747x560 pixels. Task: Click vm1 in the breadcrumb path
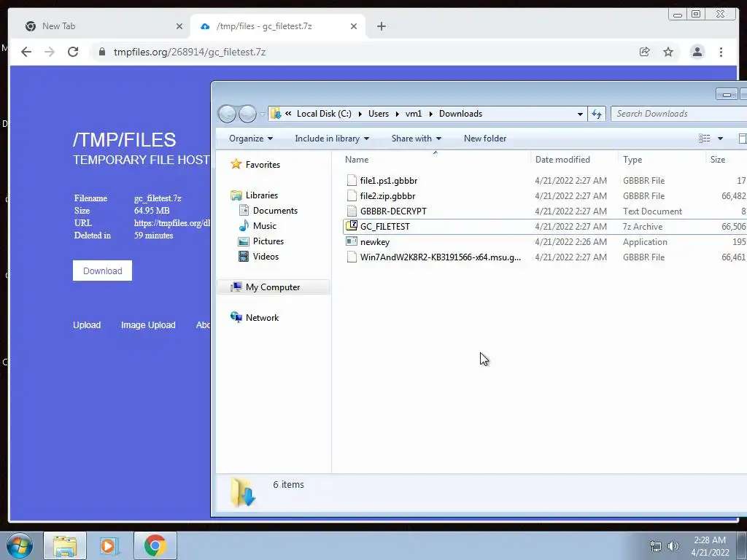click(x=413, y=113)
